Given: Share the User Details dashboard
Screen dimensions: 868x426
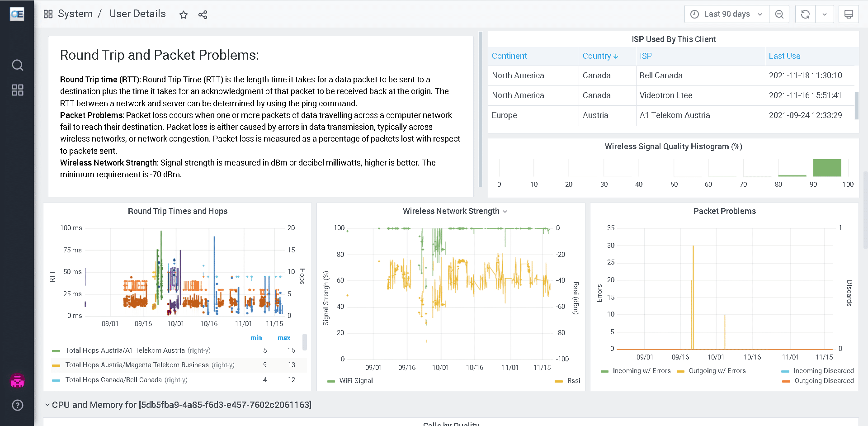Looking at the screenshot, I should point(203,14).
